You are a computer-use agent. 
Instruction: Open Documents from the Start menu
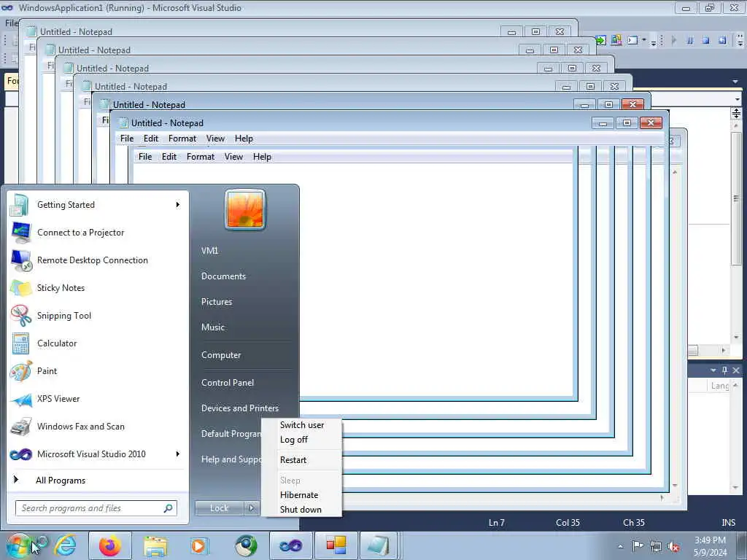(223, 276)
